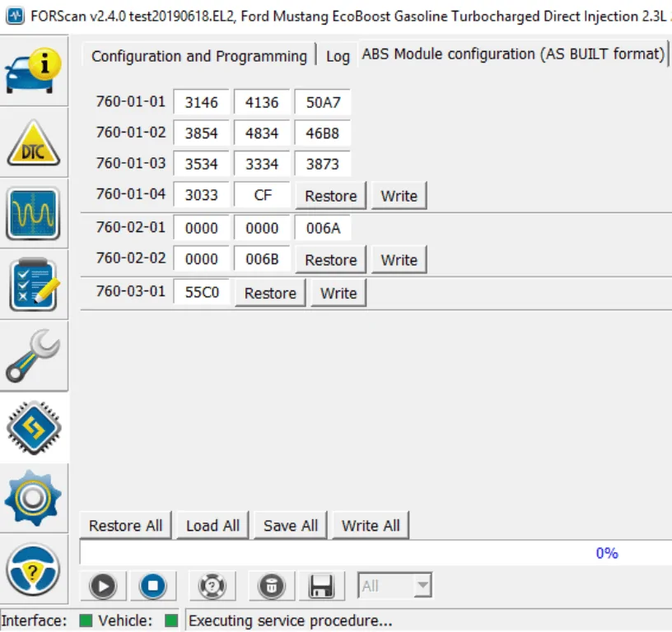
Task: Open the DTC trouble codes section
Action: point(34,142)
